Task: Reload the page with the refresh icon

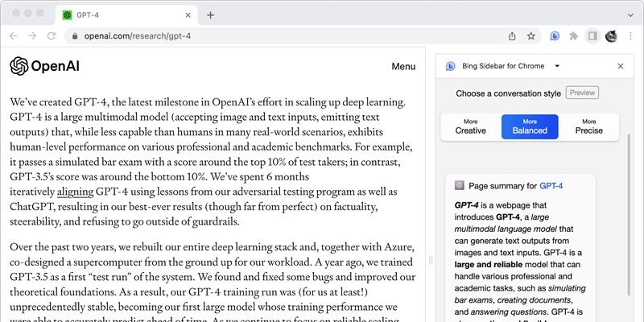Action: (52, 36)
